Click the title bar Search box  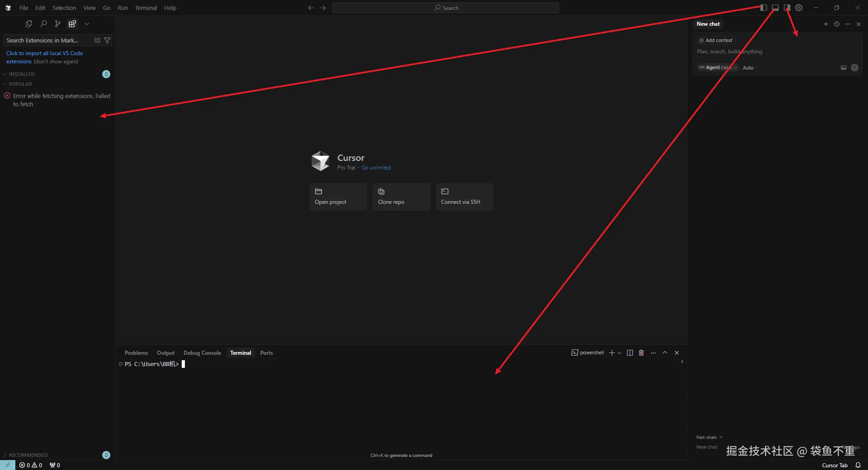click(446, 8)
